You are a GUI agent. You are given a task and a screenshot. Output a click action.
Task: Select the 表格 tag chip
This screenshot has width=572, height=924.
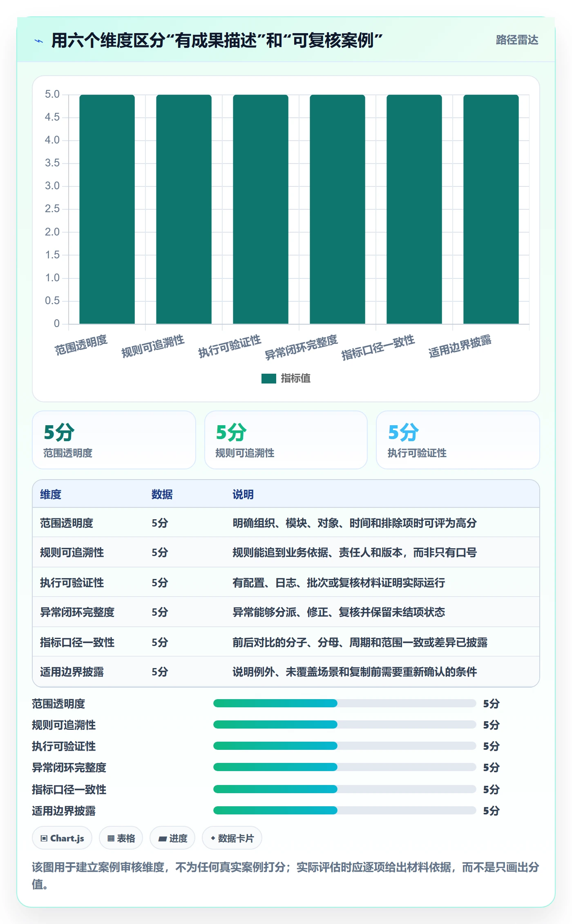pyautogui.click(x=121, y=838)
